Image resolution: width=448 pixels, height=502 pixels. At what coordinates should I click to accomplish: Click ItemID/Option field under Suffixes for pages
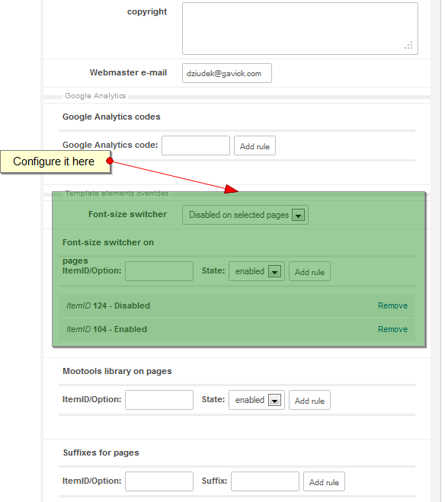coord(158,481)
